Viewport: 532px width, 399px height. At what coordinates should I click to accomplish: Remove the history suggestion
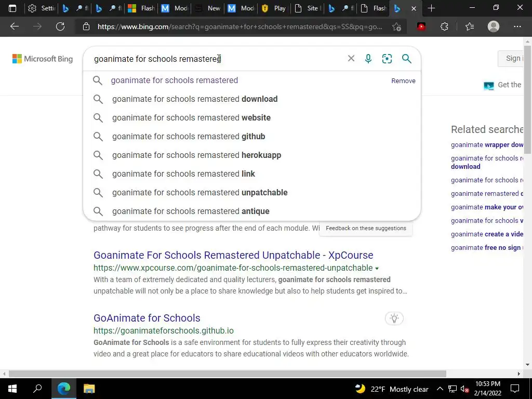403,81
